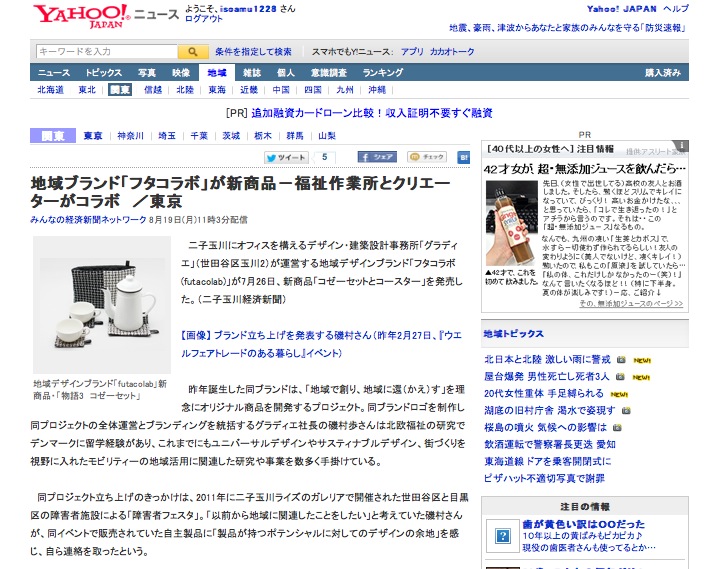
Task: Click camera icon beside 湖底の旧村庁舎 headline
Action: click(626, 411)
